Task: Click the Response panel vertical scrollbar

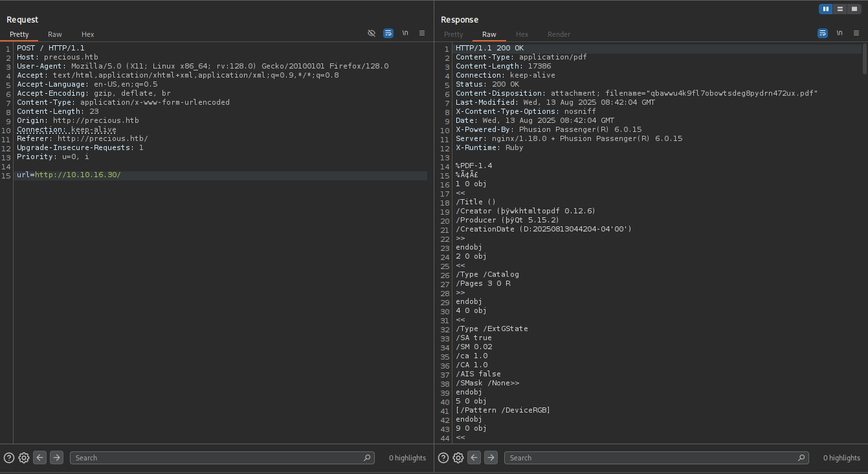Action: (x=864, y=58)
